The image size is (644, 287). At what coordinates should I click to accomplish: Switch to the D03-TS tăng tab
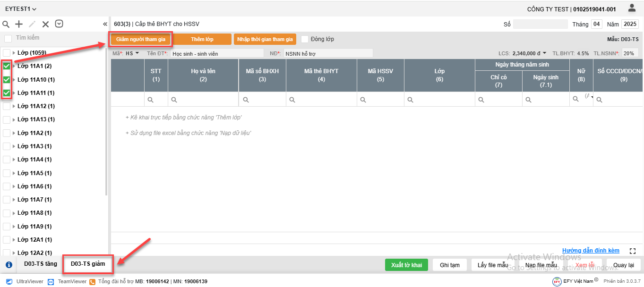point(41,264)
